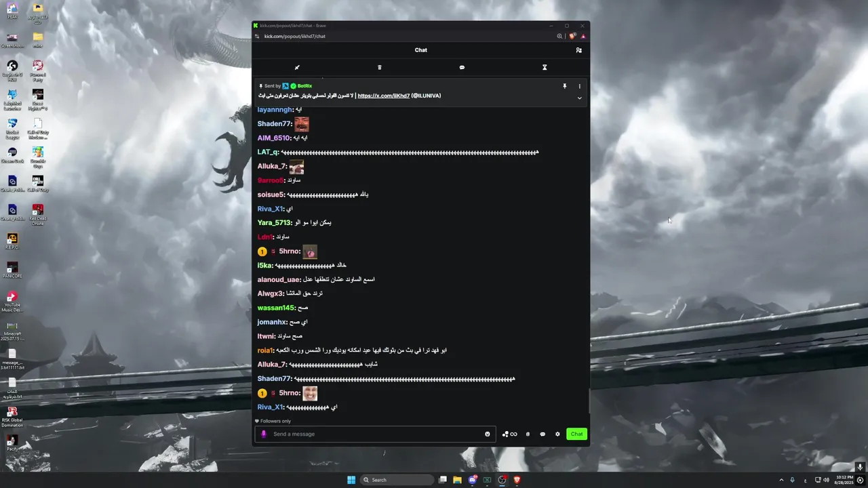Click emote thumbnail in first Alluka_7 message
Image resolution: width=868 pixels, height=488 pixels.
pos(296,167)
